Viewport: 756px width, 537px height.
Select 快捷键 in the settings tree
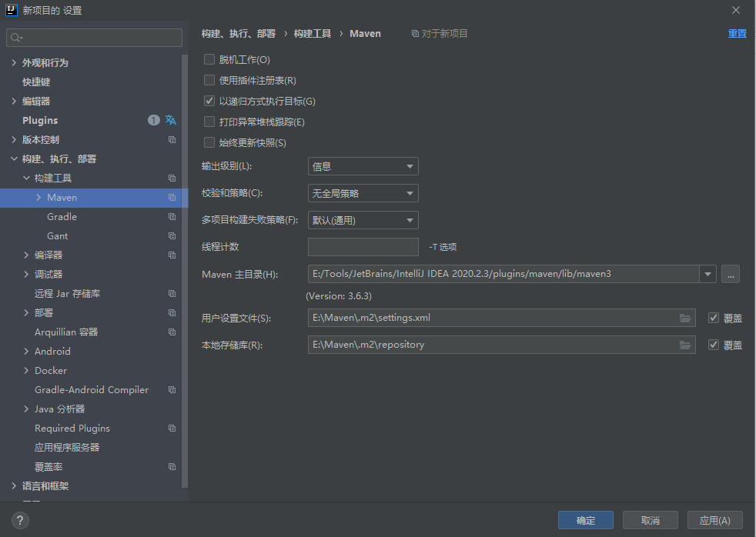(x=36, y=82)
